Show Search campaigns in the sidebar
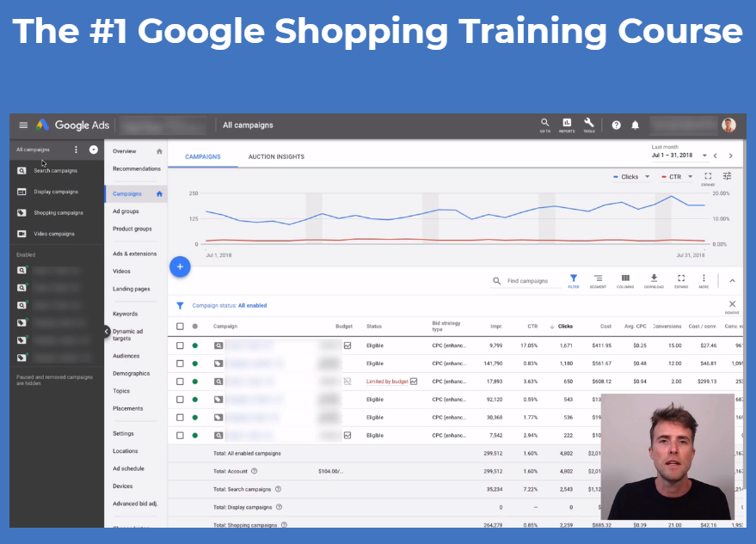The height and width of the screenshot is (544, 756). pyautogui.click(x=56, y=170)
